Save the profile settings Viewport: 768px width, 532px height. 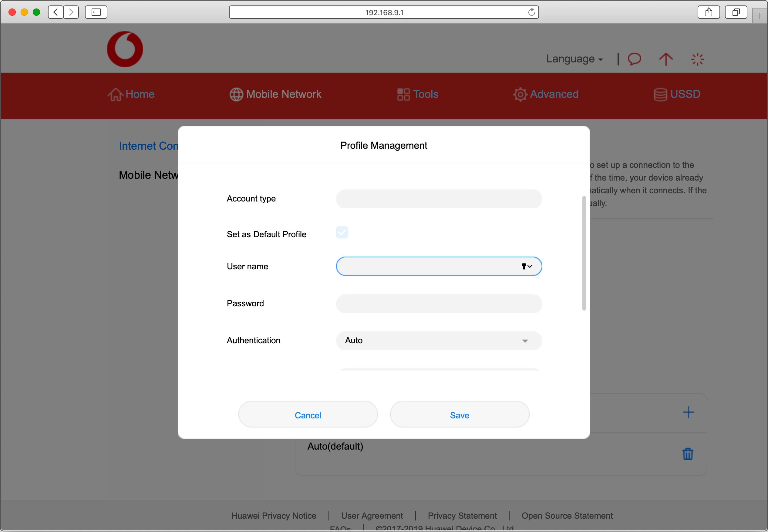[x=459, y=415]
